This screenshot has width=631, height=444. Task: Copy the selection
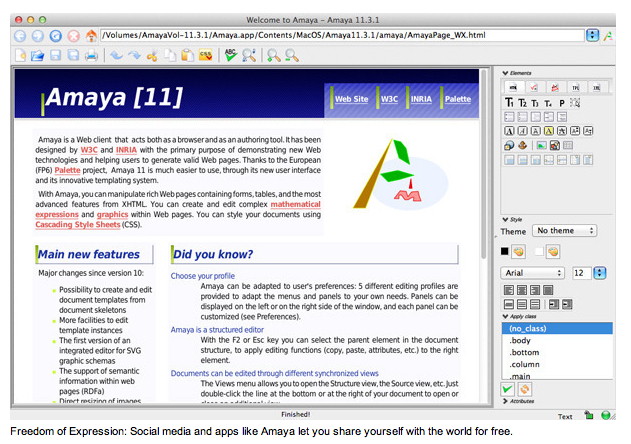coord(170,55)
